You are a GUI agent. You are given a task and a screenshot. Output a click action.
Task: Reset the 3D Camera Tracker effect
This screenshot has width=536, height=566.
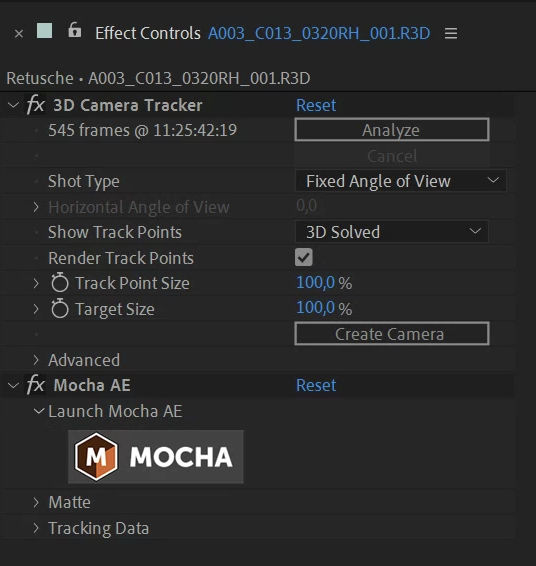point(316,105)
